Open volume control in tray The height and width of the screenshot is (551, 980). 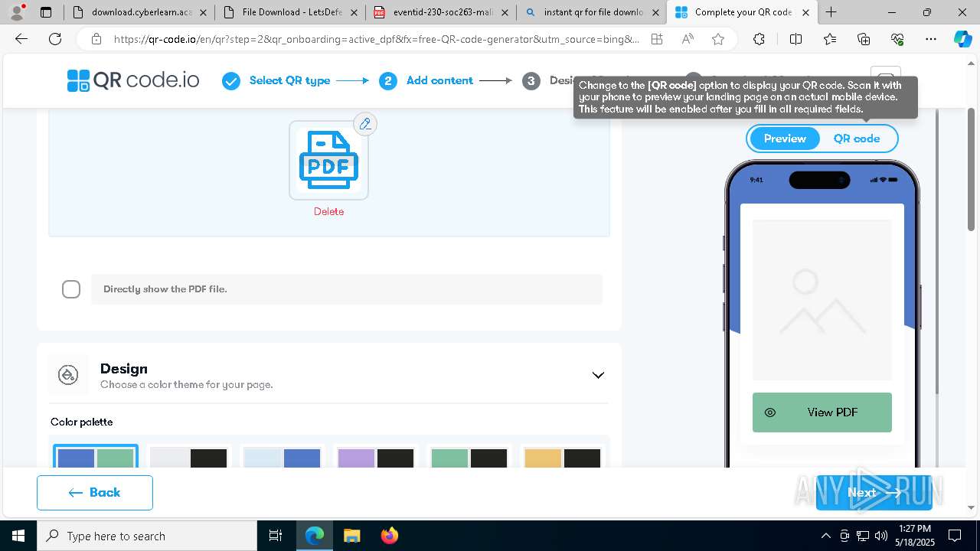coord(881,536)
